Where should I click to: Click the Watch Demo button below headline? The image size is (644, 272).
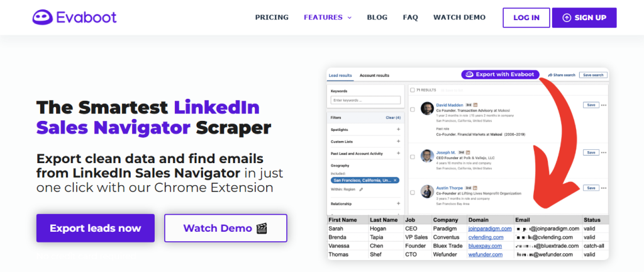pos(226,228)
